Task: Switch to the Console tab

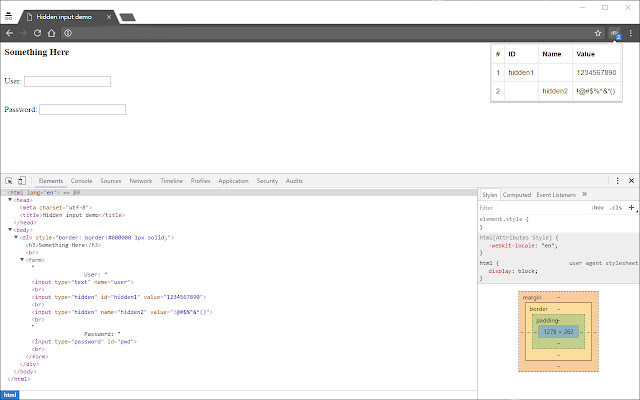Action: [81, 181]
